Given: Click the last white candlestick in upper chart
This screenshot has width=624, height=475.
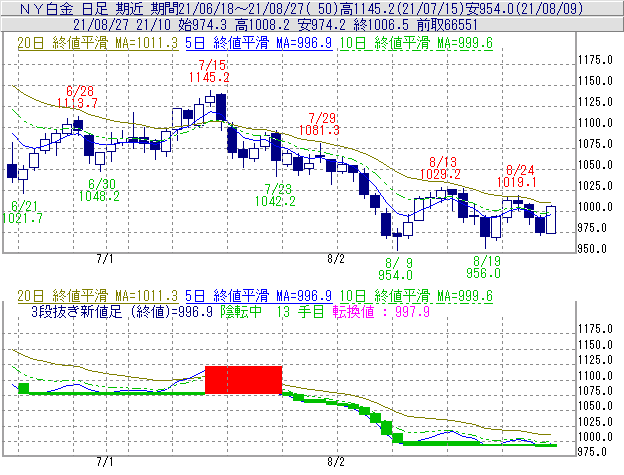Looking at the screenshot, I should 551,220.
